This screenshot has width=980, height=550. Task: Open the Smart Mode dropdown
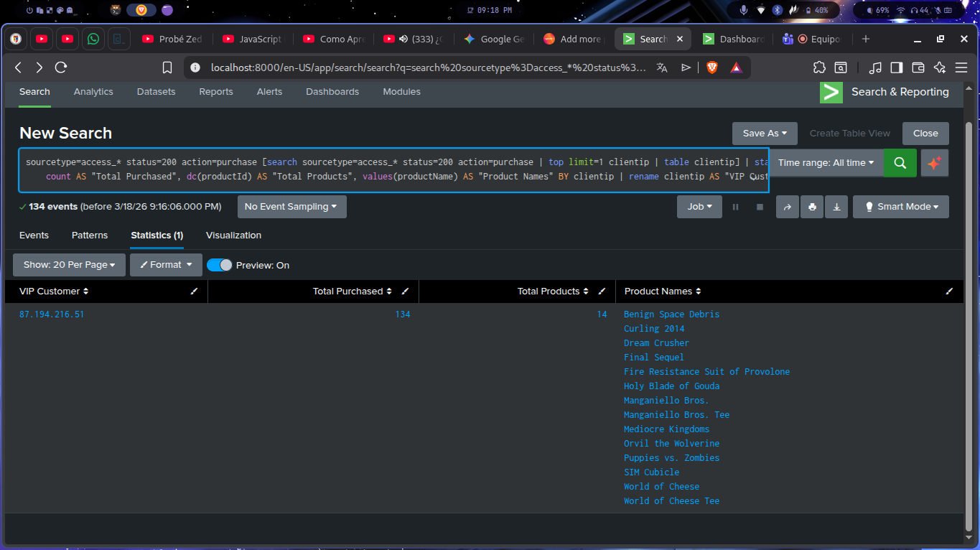pos(900,207)
